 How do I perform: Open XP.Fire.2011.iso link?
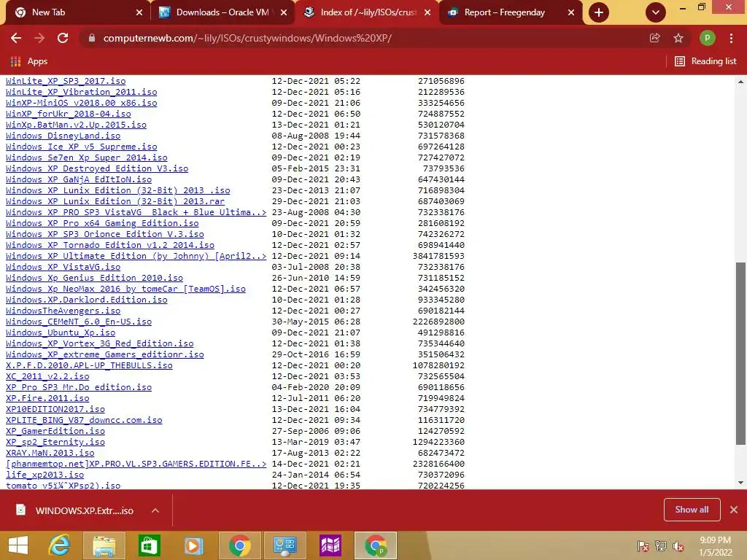(47, 398)
